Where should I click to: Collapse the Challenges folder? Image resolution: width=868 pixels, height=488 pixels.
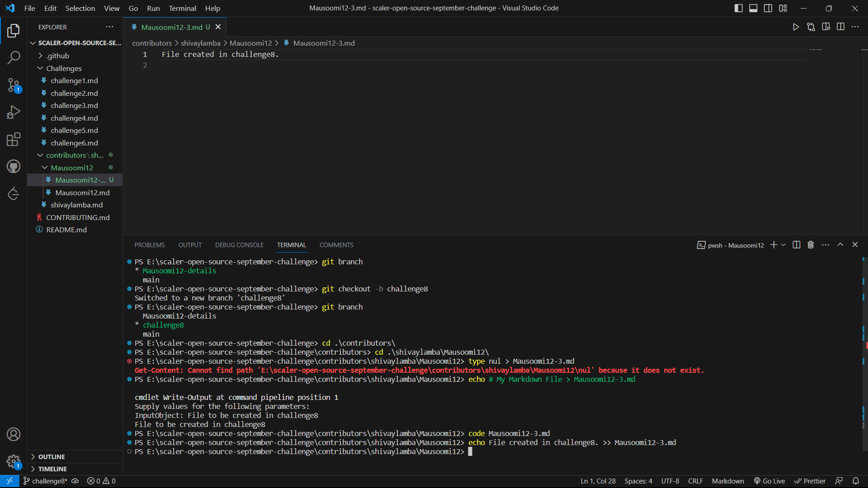[40, 68]
